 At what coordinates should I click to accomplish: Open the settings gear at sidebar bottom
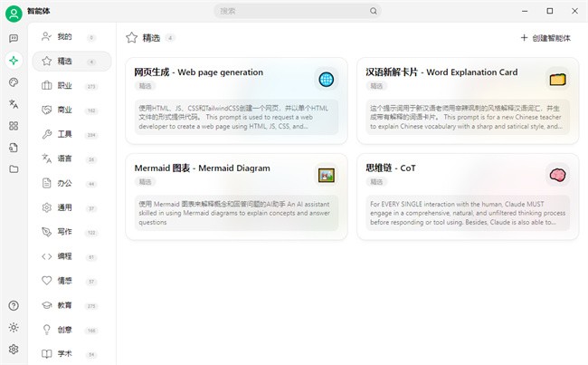pyautogui.click(x=14, y=350)
